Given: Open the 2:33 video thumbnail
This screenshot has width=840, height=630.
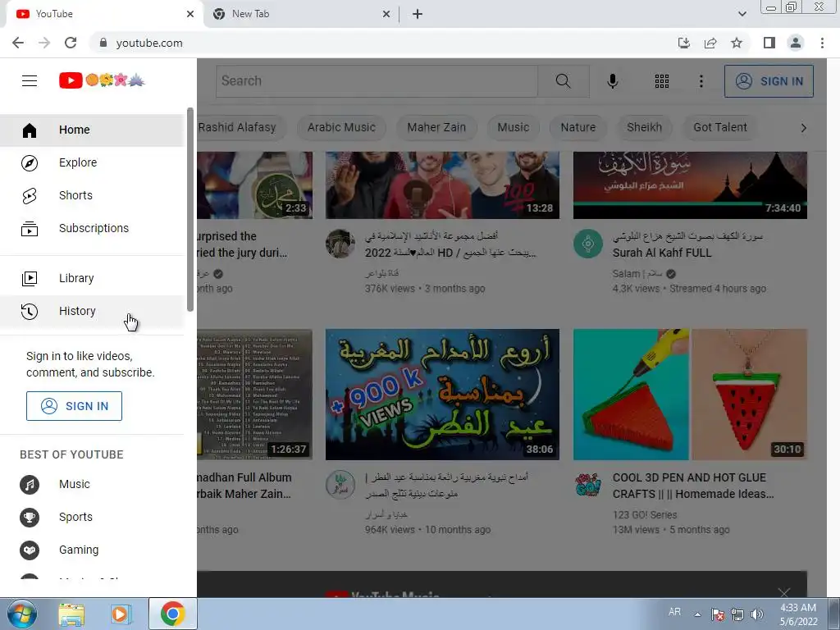Looking at the screenshot, I should click(x=254, y=185).
